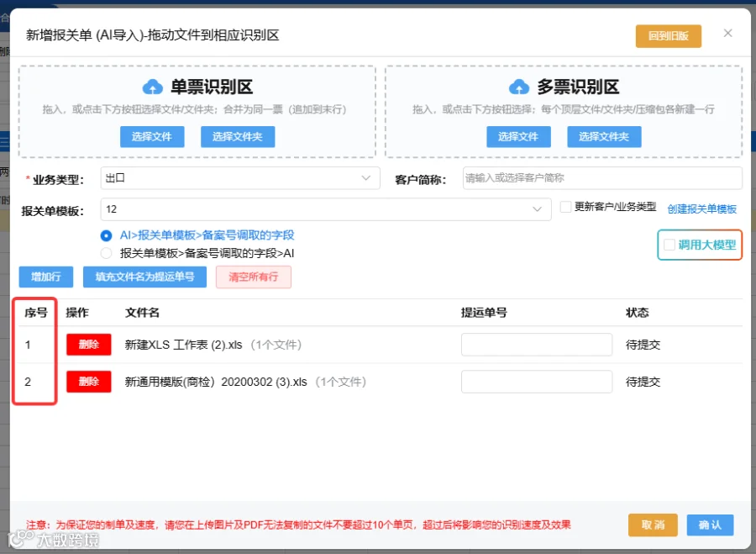Close the 新增报关单 dialog with the X

728,34
